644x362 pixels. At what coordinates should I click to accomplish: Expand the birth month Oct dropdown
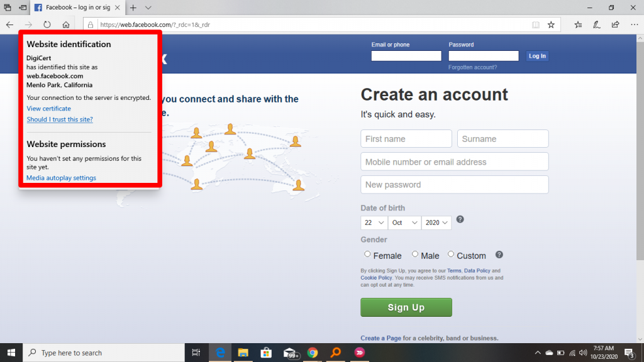point(404,222)
